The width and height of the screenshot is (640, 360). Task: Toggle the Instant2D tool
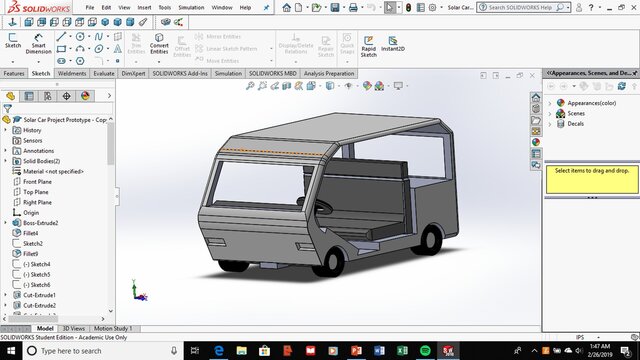pos(393,44)
